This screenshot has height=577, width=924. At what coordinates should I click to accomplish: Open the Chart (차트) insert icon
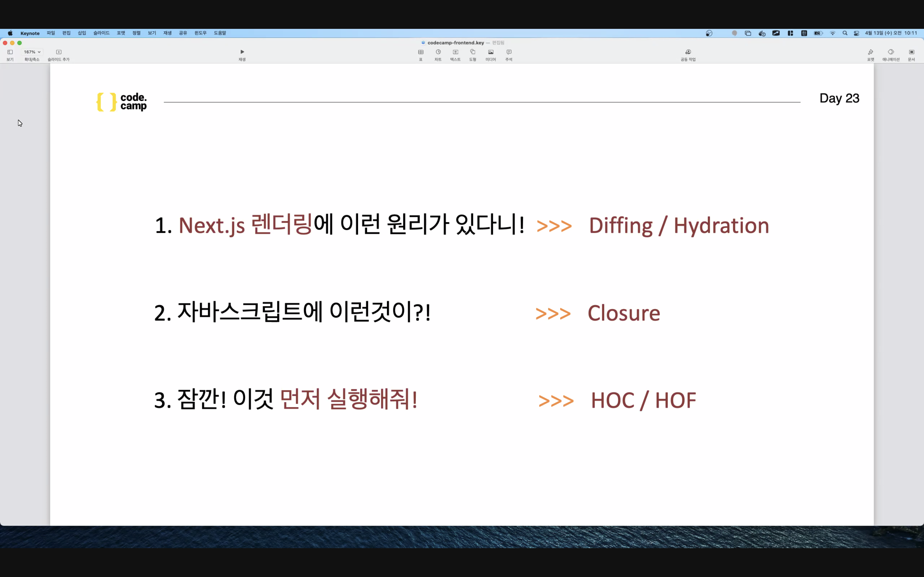tap(438, 52)
